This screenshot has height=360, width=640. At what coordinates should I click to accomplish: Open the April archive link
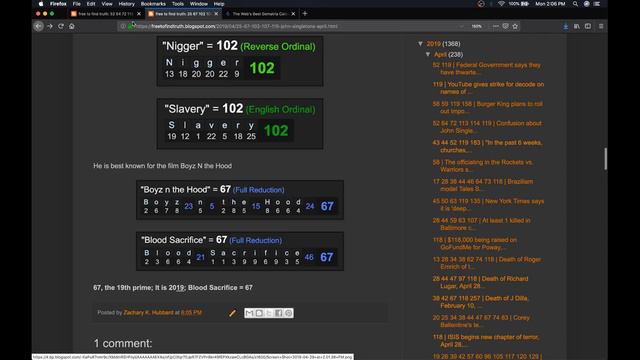(x=440, y=54)
